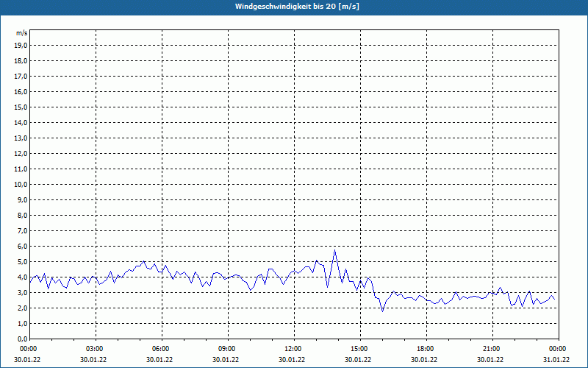
Task: Click the "16,0" y-axis value
Action: pyautogui.click(x=21, y=91)
